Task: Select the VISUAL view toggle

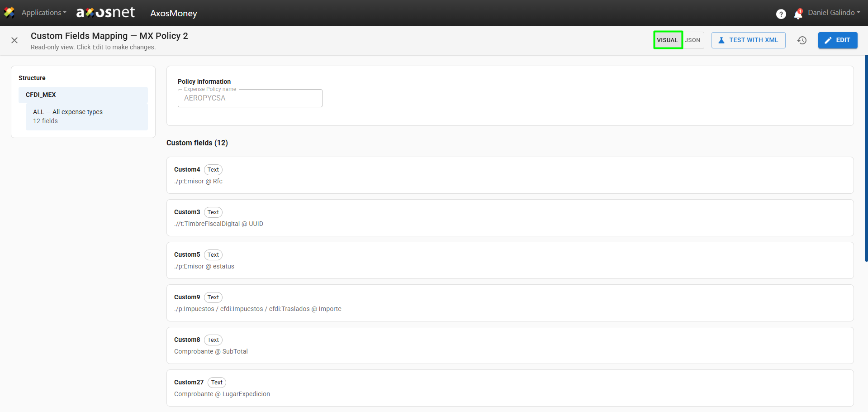Action: pos(668,40)
